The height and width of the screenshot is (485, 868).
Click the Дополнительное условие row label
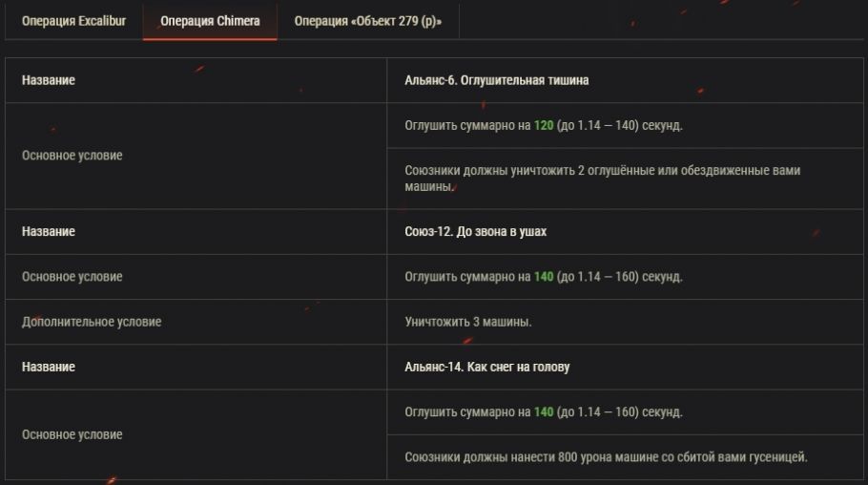point(92,322)
